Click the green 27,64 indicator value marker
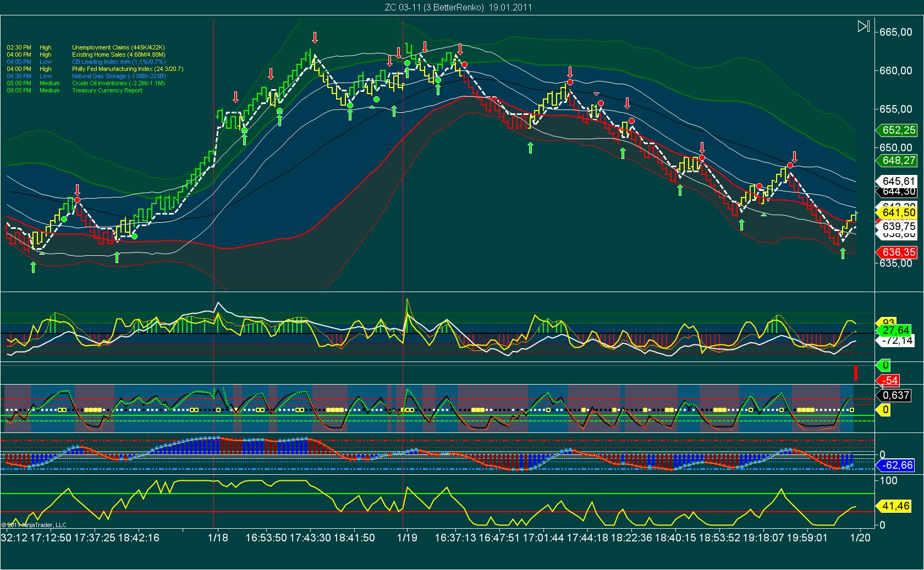The height and width of the screenshot is (570, 924). point(894,331)
